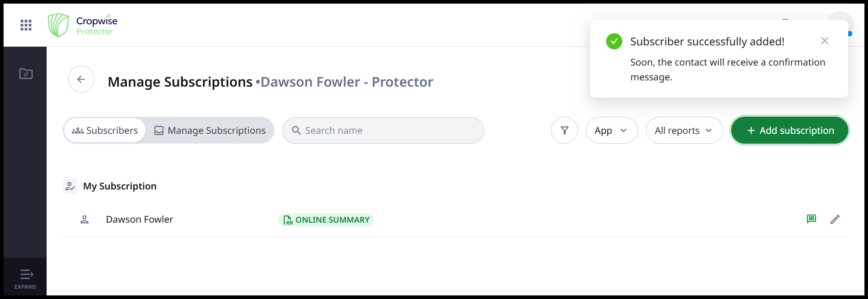Open the App dropdown
Screen dimensions: 868x299
pos(612,131)
